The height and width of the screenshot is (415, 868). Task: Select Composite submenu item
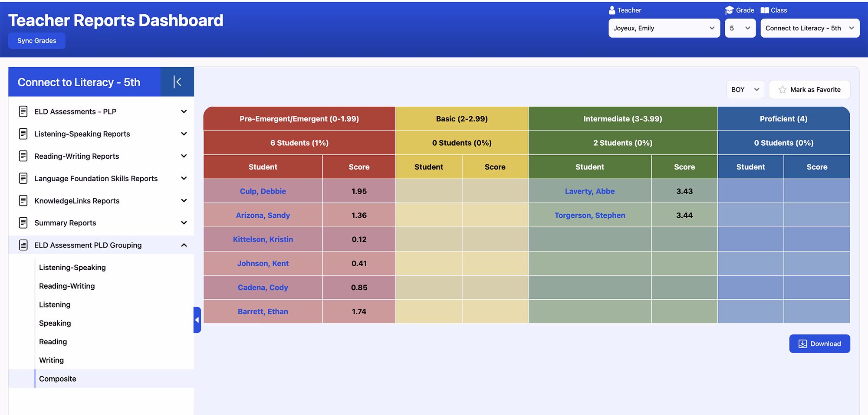coord(58,379)
